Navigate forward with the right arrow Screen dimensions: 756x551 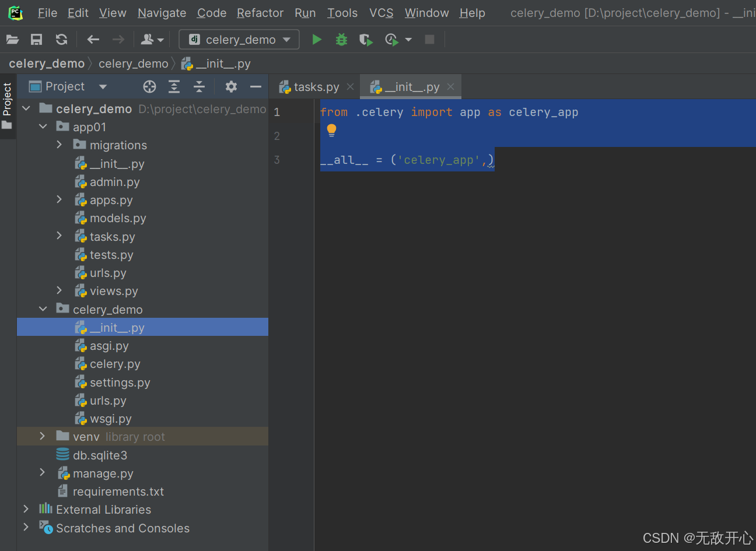[118, 39]
